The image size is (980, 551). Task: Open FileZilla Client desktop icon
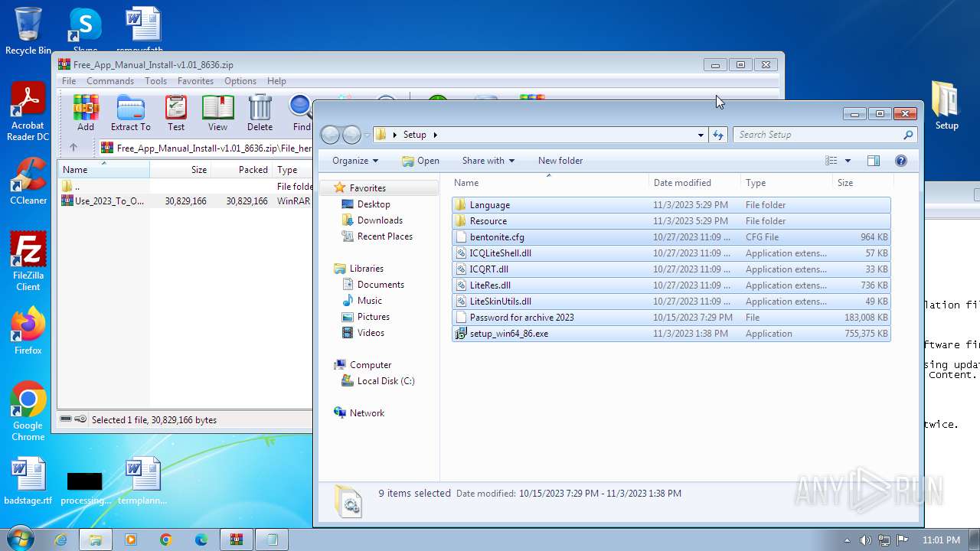click(x=28, y=261)
